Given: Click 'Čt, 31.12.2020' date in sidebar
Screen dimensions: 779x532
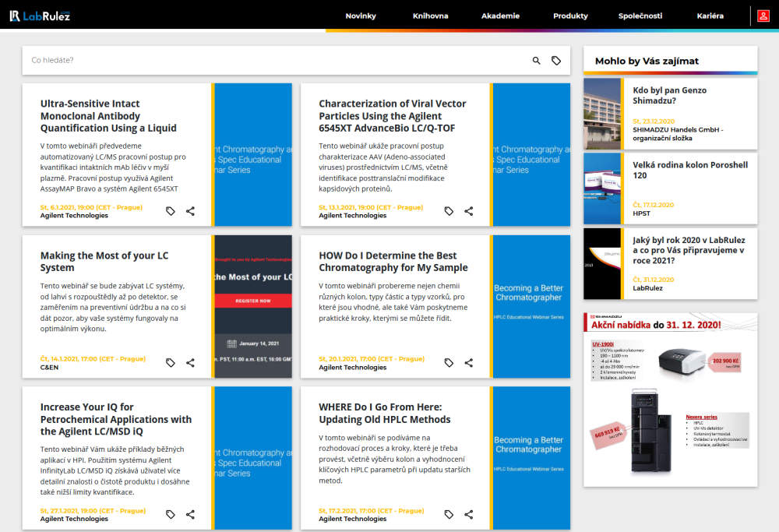Looking at the screenshot, I should 654,280.
